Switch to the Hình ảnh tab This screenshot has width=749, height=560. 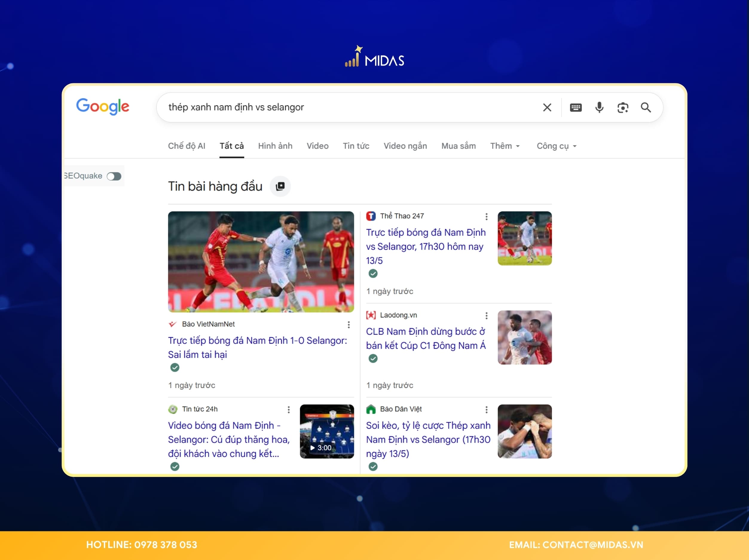coord(275,146)
